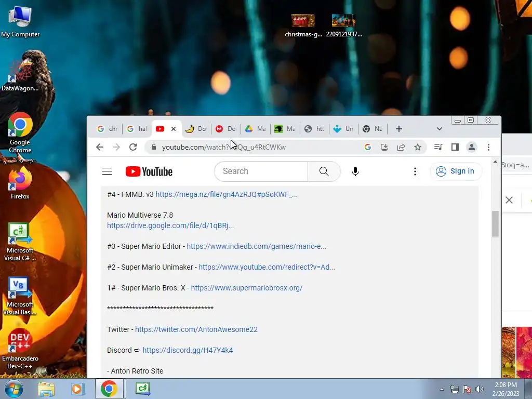Reload the page with the refresh icon
The height and width of the screenshot is (399, 532).
point(133,147)
